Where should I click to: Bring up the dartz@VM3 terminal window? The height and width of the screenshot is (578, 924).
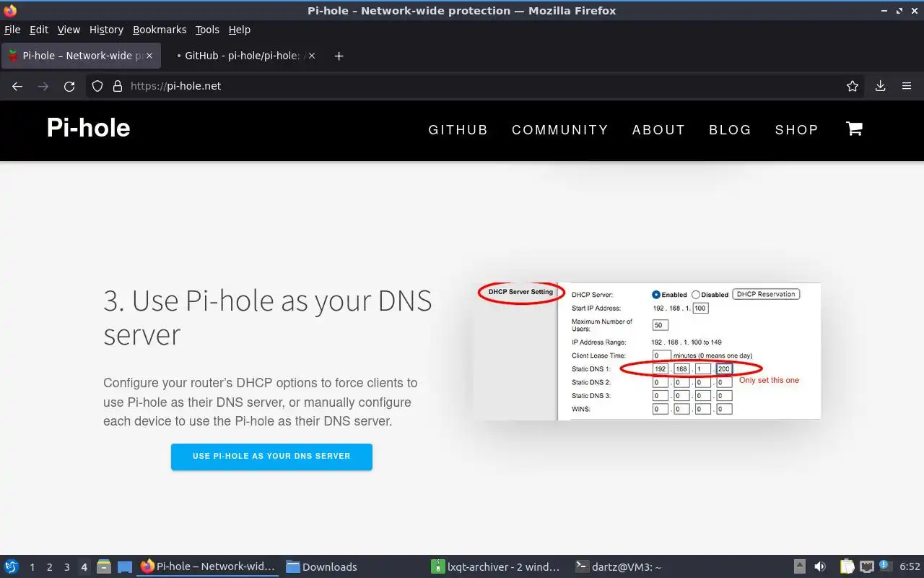click(642, 566)
